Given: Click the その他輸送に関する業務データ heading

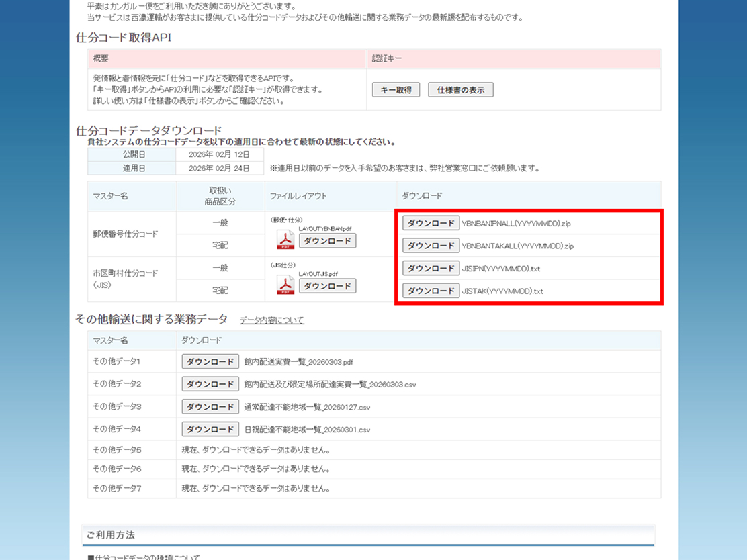Looking at the screenshot, I should point(152,319).
